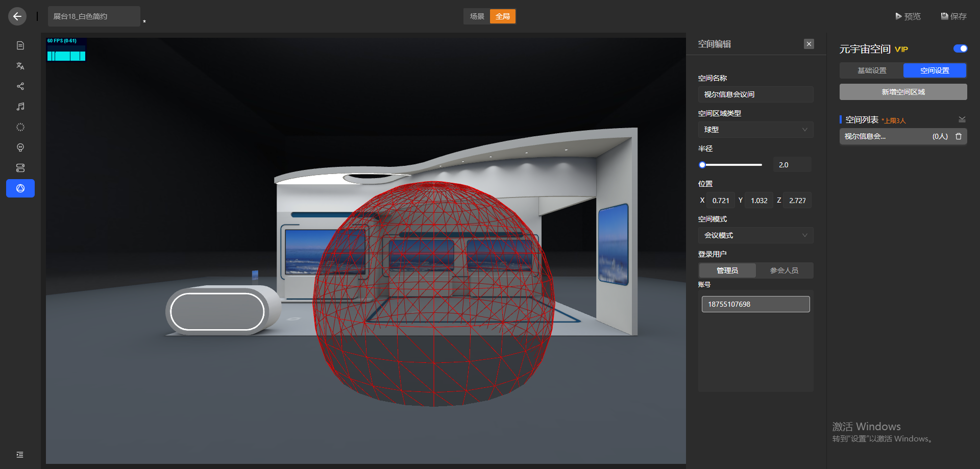Select 管理员 login user option

[727, 270]
